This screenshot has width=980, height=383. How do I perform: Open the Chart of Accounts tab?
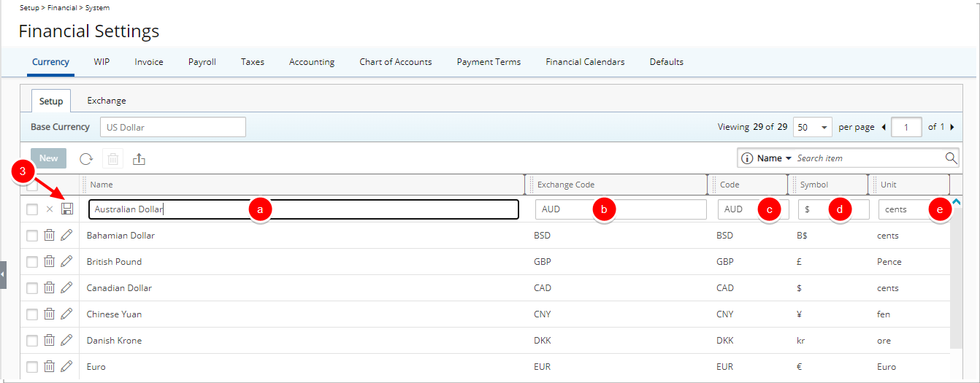(x=396, y=62)
